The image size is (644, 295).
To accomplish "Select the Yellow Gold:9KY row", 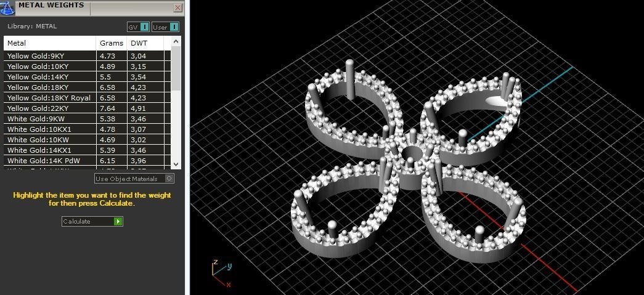I will click(x=87, y=56).
